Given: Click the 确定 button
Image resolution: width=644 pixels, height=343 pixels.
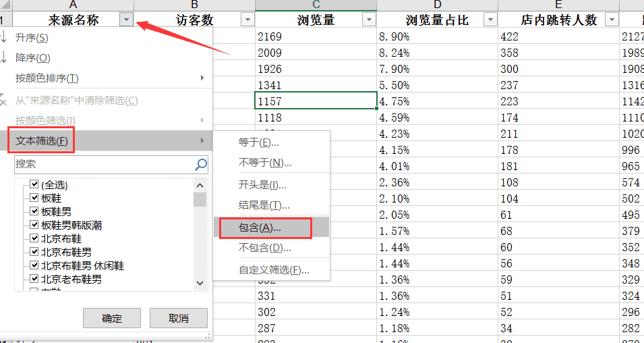Looking at the screenshot, I should click(112, 318).
